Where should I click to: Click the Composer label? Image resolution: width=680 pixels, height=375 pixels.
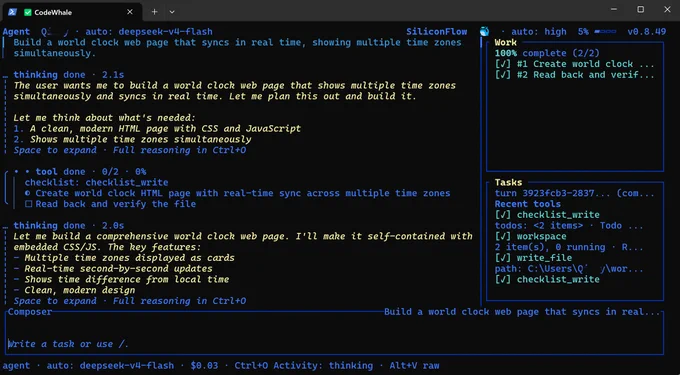click(x=30, y=312)
